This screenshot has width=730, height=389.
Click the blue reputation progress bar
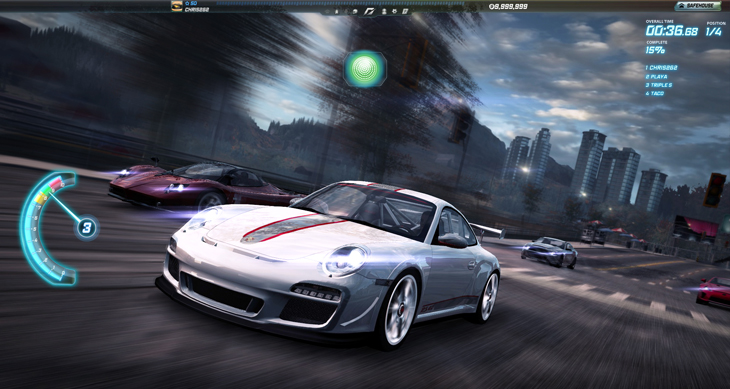click(340, 3)
